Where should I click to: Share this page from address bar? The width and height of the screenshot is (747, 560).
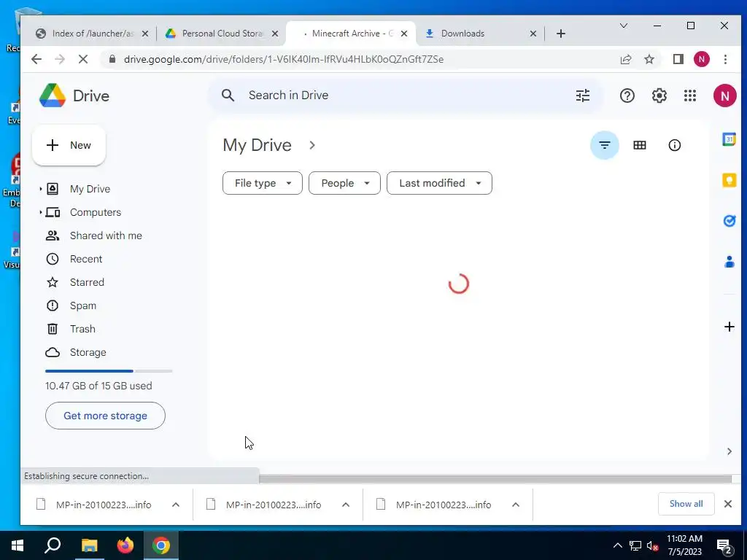pyautogui.click(x=625, y=59)
